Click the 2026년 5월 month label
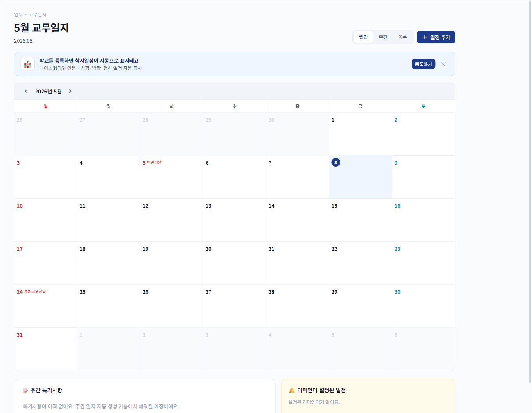This screenshot has width=532, height=413. [x=48, y=92]
